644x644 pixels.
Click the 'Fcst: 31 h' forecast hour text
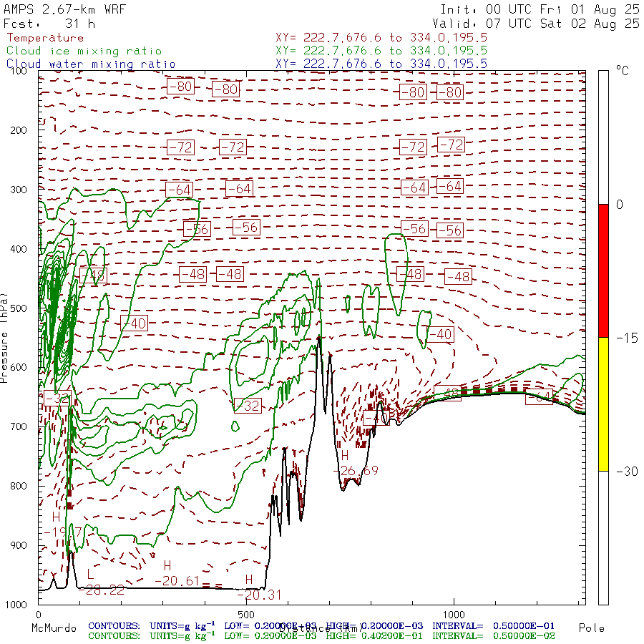49,24
